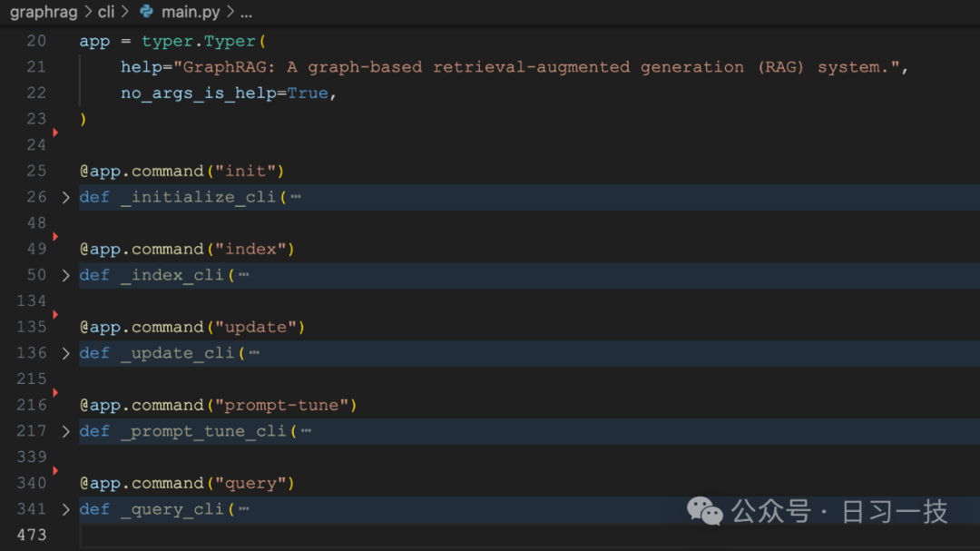Click the Python file icon in breadcrumb

(x=147, y=11)
